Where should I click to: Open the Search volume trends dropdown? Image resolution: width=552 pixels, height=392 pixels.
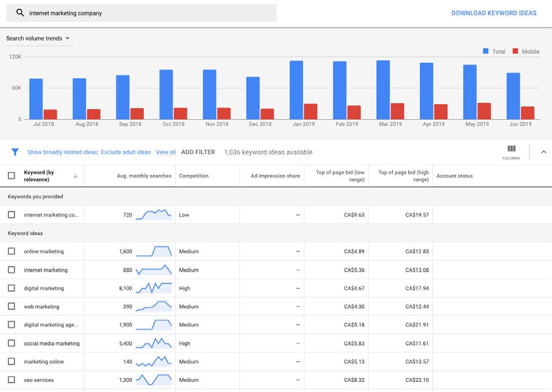(x=38, y=38)
